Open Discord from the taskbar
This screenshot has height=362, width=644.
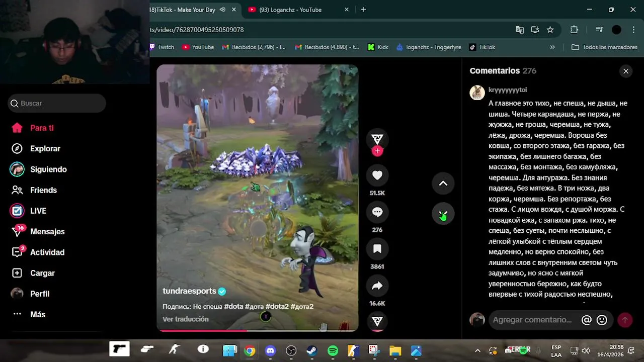point(271,350)
